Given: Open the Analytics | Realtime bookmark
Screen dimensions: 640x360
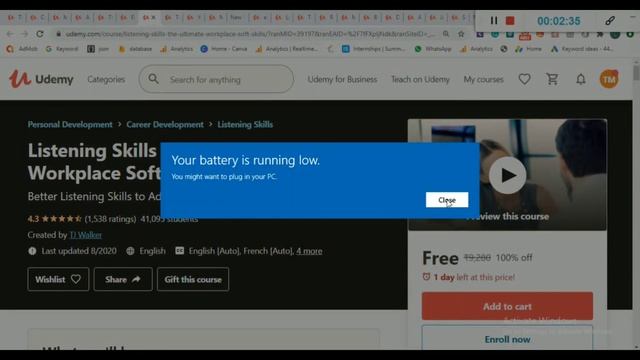Looking at the screenshot, I should pos(287,49).
